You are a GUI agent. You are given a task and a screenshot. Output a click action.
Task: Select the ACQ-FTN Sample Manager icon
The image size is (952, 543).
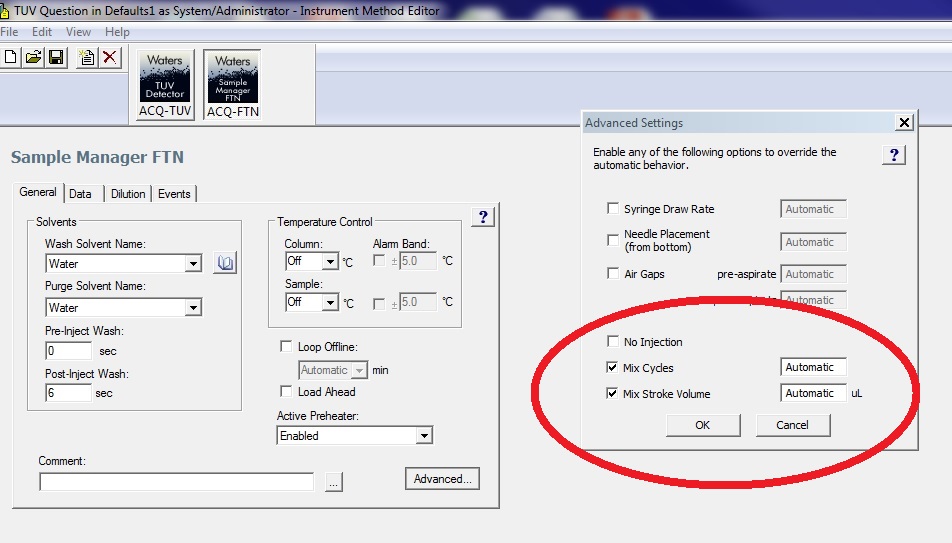point(233,85)
